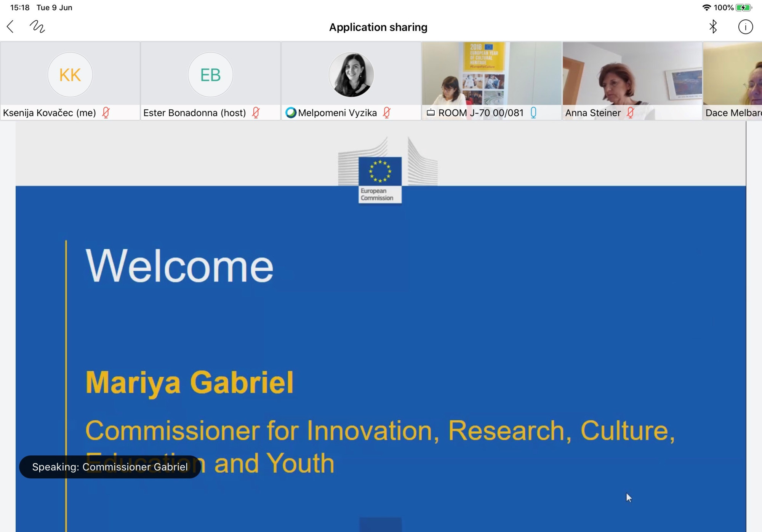Tap the name Ester Bonadonna (host)

[195, 113]
